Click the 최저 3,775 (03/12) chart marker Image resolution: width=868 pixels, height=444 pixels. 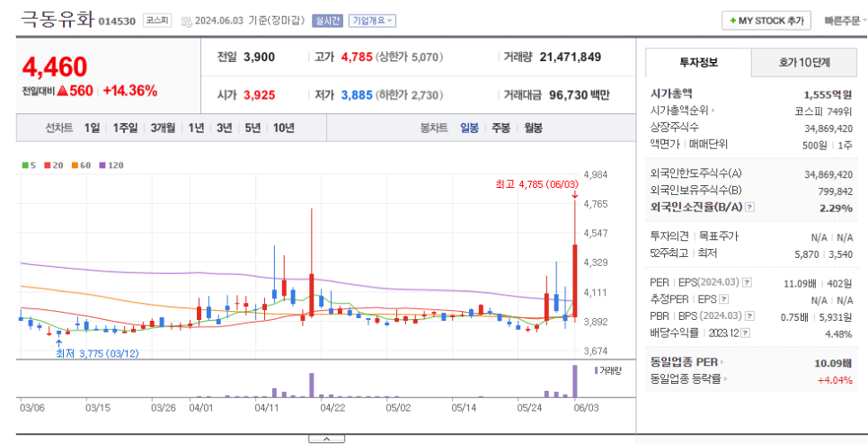pyautogui.click(x=97, y=353)
